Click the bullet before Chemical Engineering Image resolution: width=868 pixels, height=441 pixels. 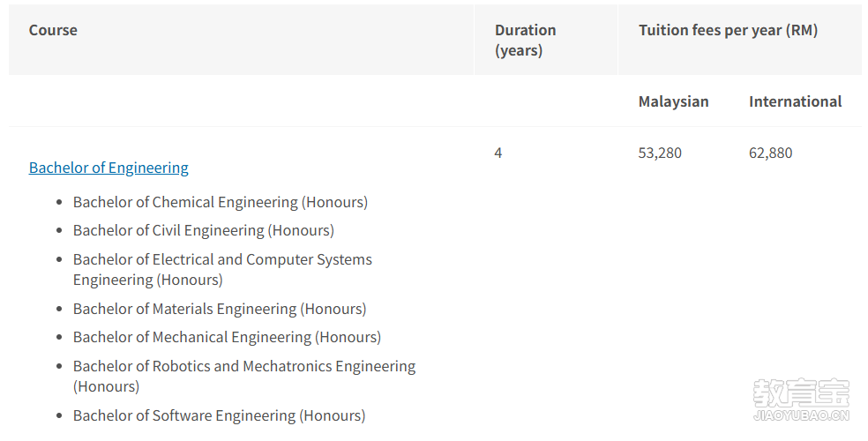coord(59,203)
